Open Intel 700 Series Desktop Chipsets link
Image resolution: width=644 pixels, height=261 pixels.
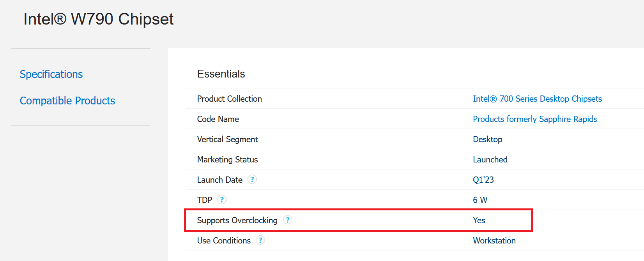point(537,99)
